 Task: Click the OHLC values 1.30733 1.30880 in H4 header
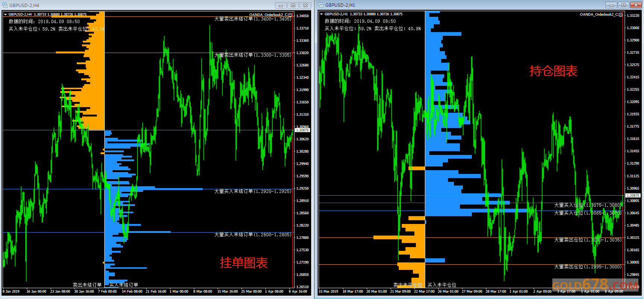(x=47, y=15)
